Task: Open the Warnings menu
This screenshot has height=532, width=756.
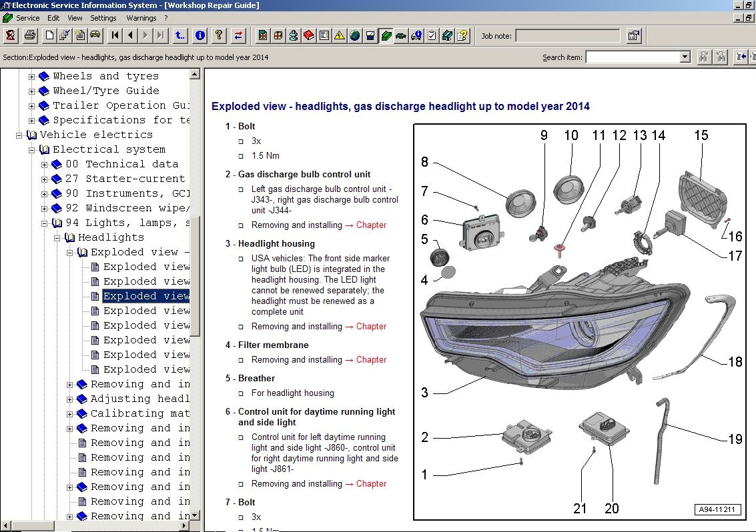Action: click(x=141, y=18)
